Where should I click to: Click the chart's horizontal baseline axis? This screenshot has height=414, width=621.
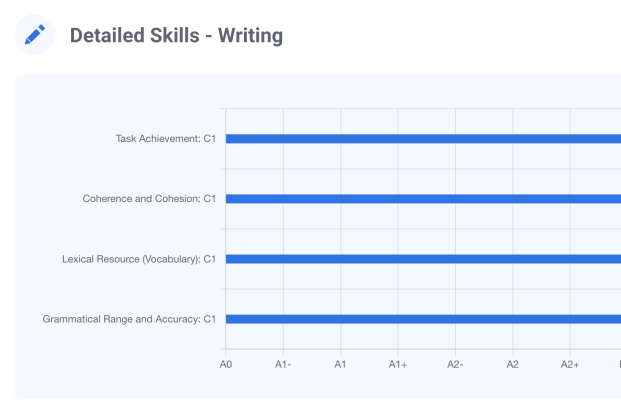tap(420, 349)
